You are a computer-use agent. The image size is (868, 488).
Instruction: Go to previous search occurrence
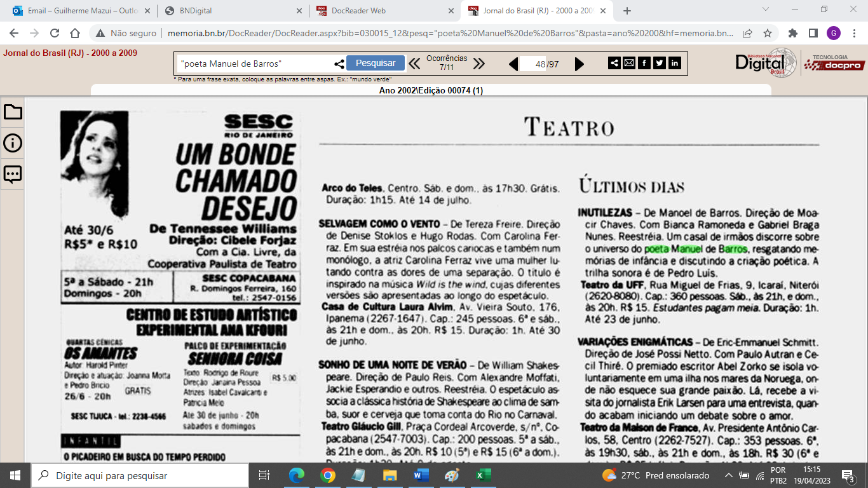414,64
